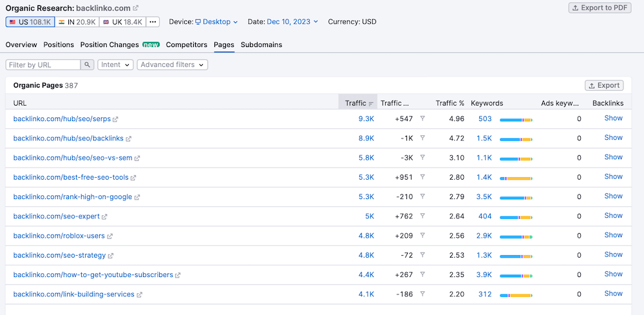Select the US 108.1K database toggle
Image resolution: width=644 pixels, height=315 pixels.
(x=30, y=22)
